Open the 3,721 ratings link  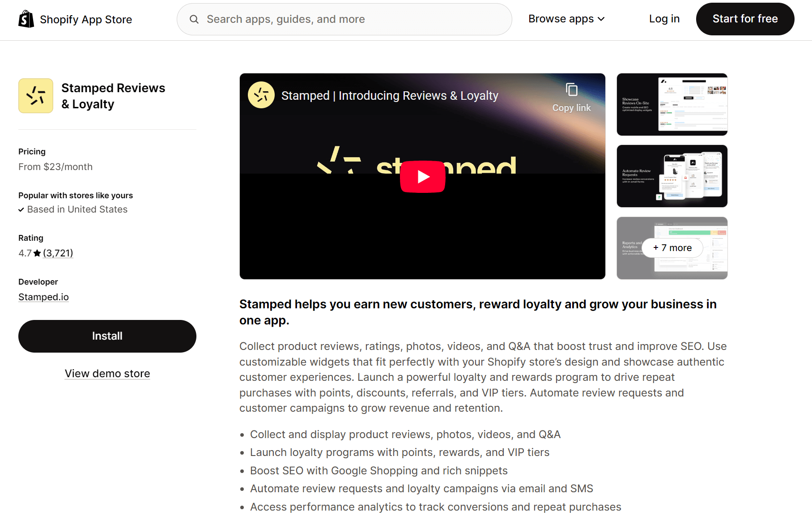(x=58, y=253)
